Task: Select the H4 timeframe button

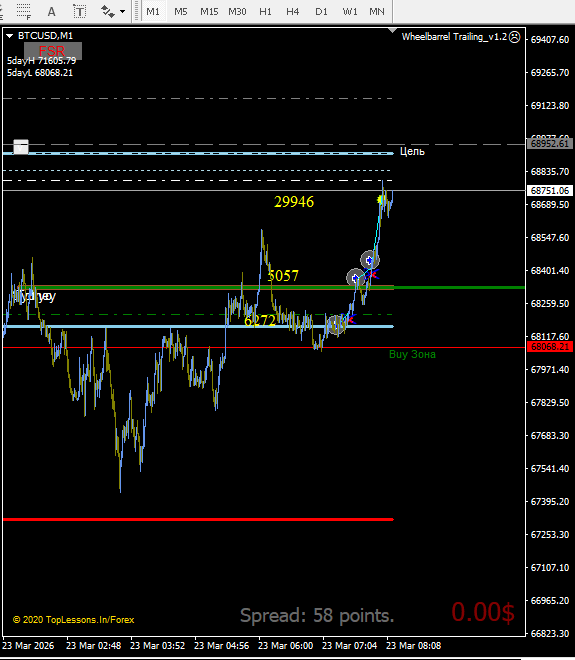Action: tap(293, 11)
